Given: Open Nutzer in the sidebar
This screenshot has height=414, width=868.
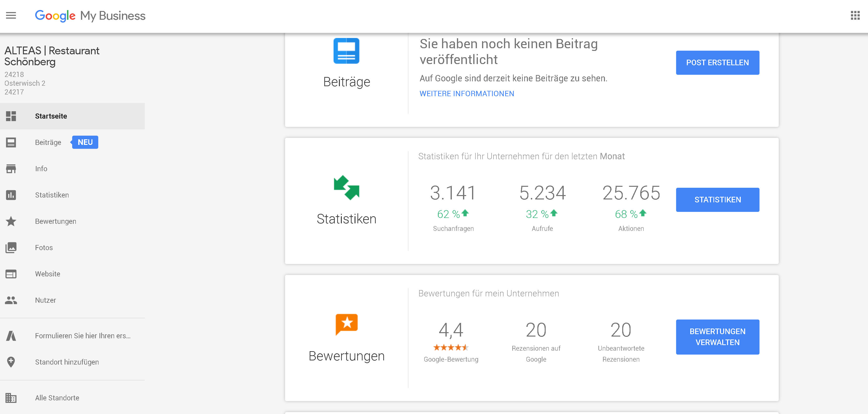Looking at the screenshot, I should pyautogui.click(x=72, y=300).
